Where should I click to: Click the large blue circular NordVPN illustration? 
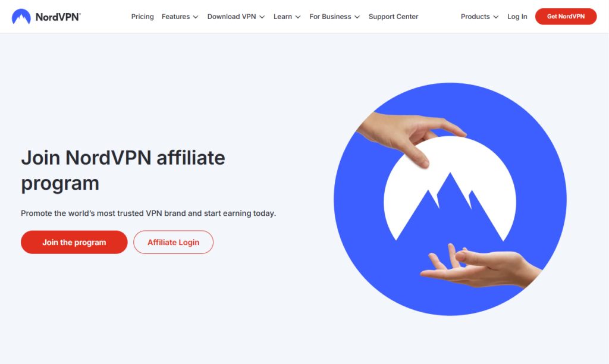click(450, 199)
